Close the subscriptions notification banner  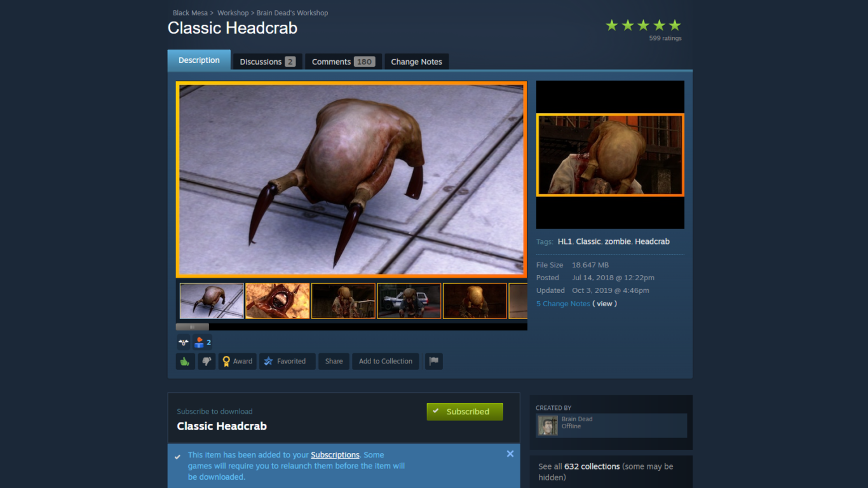point(510,454)
